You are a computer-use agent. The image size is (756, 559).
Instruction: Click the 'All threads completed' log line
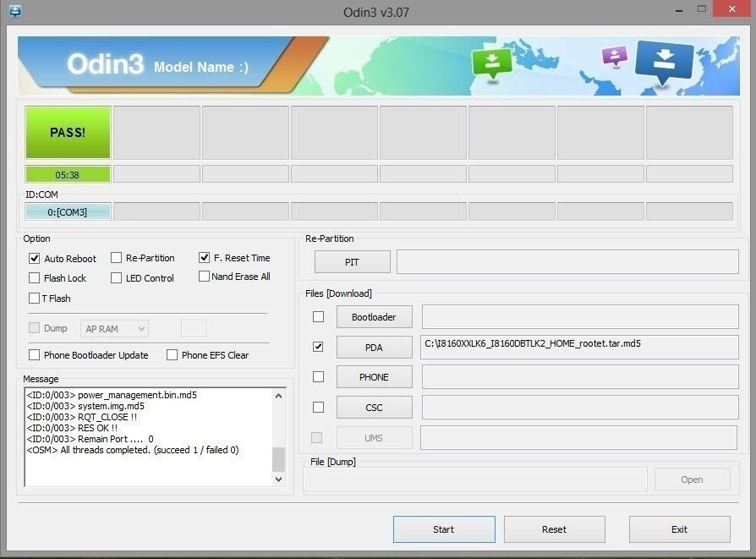(133, 450)
